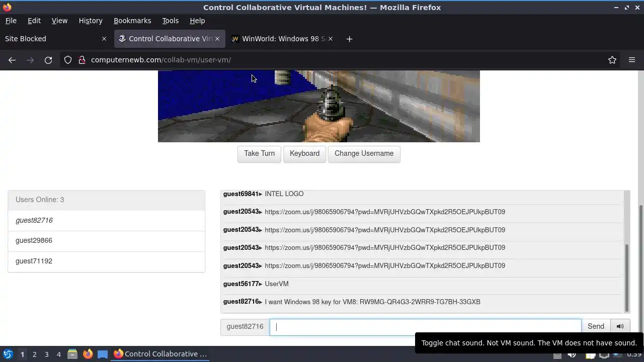Go back using the browser back arrow
Viewport: 644px width, 362px height.
(x=12, y=60)
